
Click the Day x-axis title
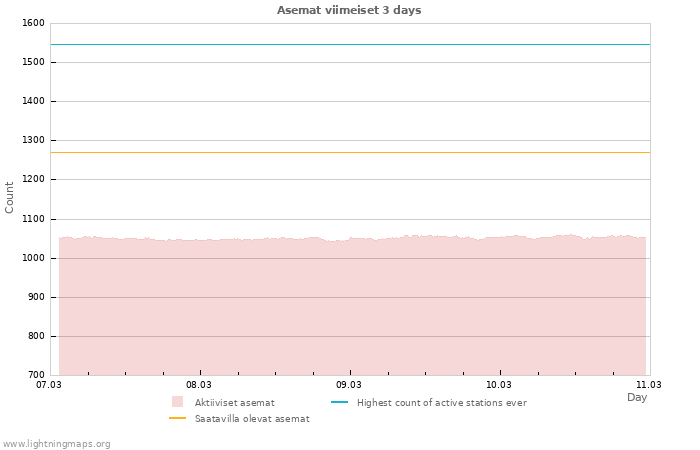pyautogui.click(x=637, y=398)
